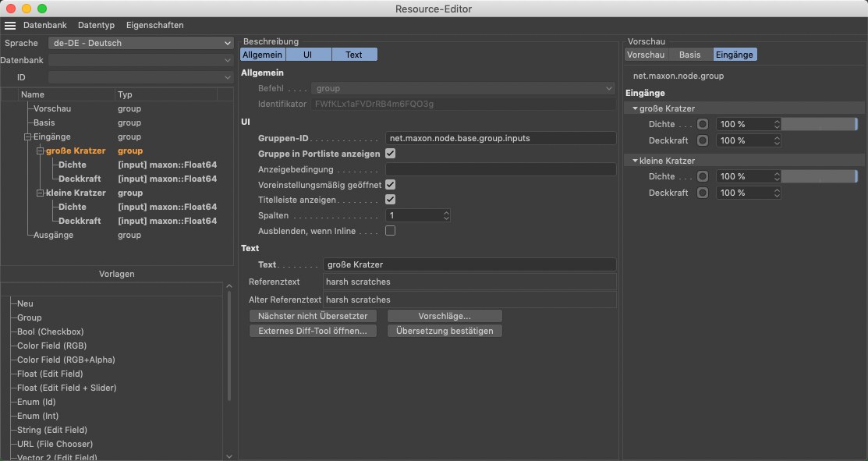Click 'Nächster nicht Übersetzter' button

pyautogui.click(x=313, y=316)
